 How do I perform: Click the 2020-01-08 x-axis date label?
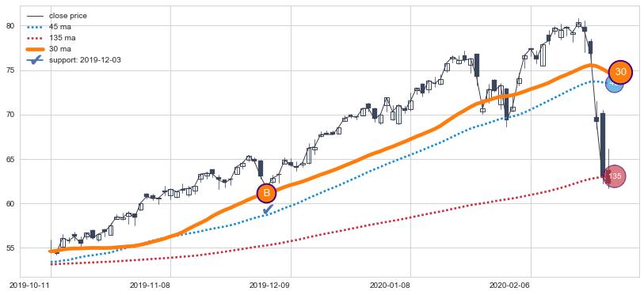point(387,286)
